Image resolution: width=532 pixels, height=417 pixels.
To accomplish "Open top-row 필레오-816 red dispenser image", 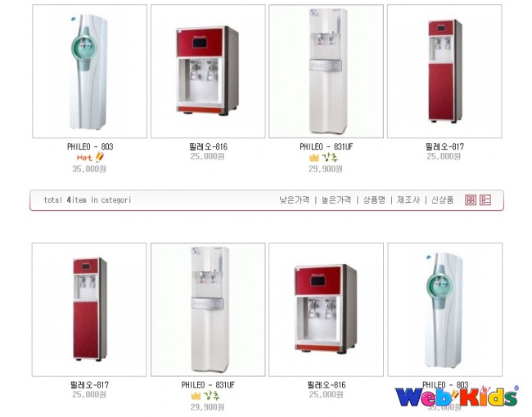I will [x=208, y=71].
